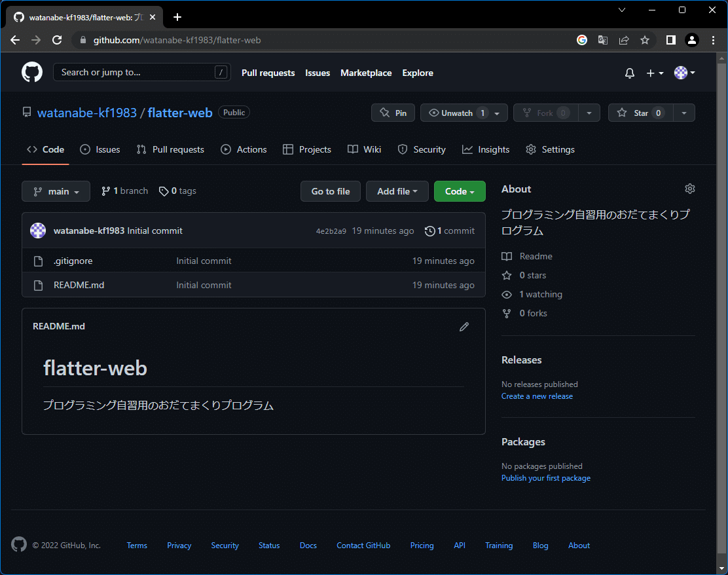This screenshot has height=575, width=728.
Task: Click the Go to file button
Action: tap(331, 191)
